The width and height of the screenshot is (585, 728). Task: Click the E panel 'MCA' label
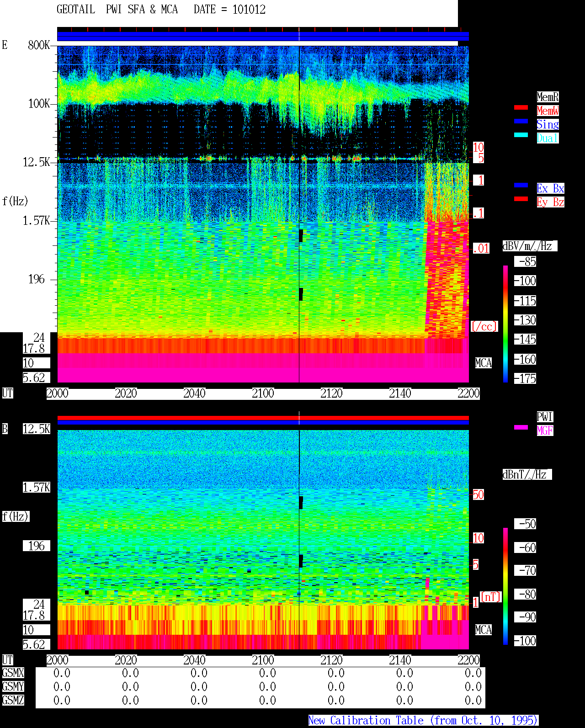[x=484, y=363]
